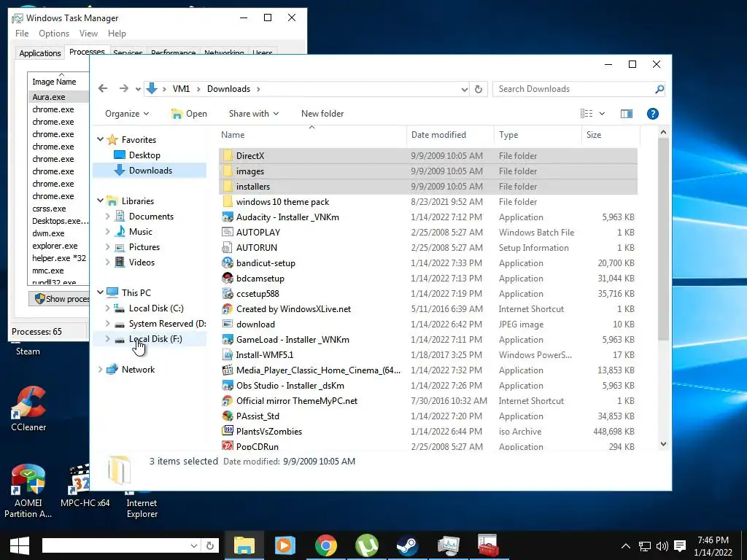This screenshot has height=560, width=747.
Task: Open the view options dropdown arrow
Action: [x=602, y=113]
